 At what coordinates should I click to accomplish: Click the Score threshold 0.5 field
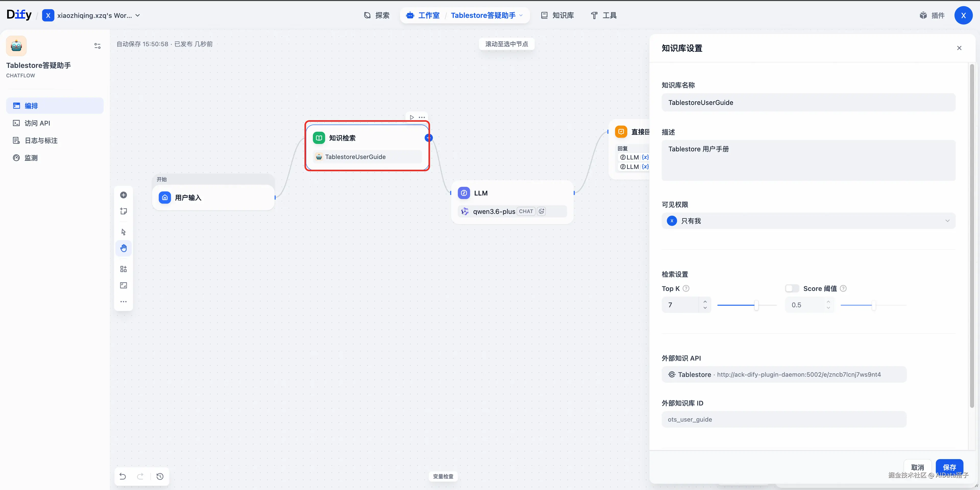tap(804, 305)
